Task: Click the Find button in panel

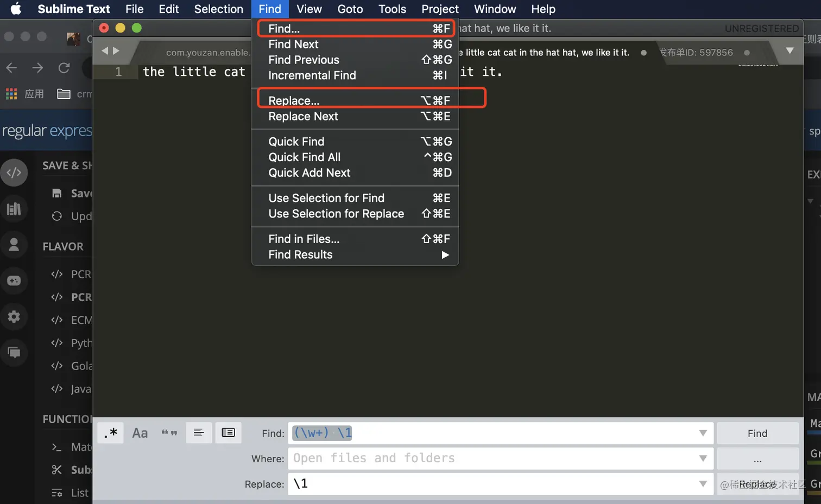Action: pyautogui.click(x=757, y=433)
